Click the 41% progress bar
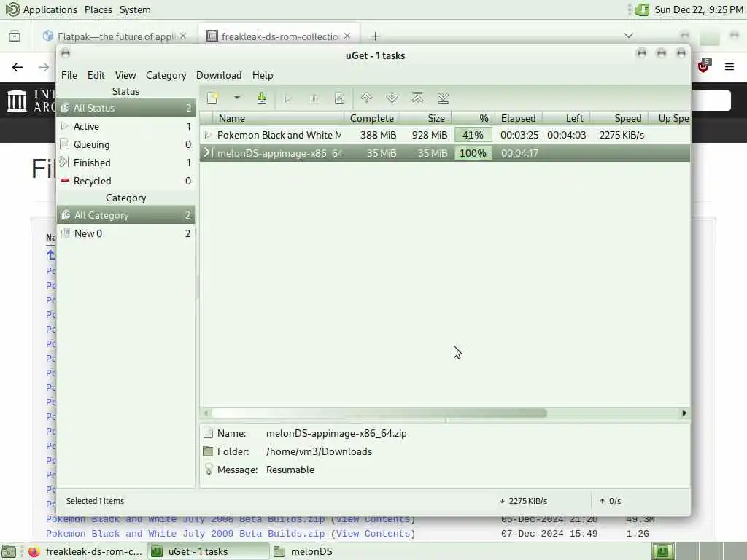The image size is (747, 560). [x=473, y=135]
